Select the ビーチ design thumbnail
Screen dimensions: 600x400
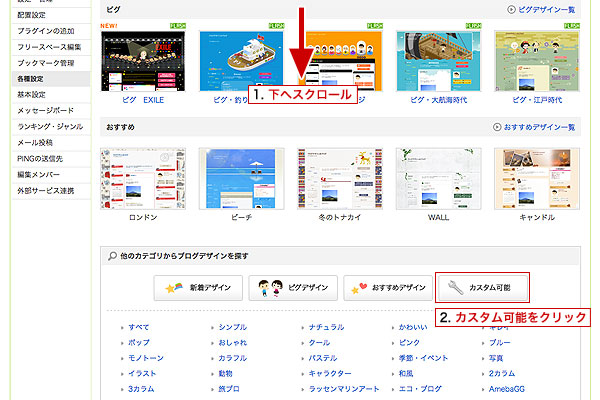pos(241,179)
